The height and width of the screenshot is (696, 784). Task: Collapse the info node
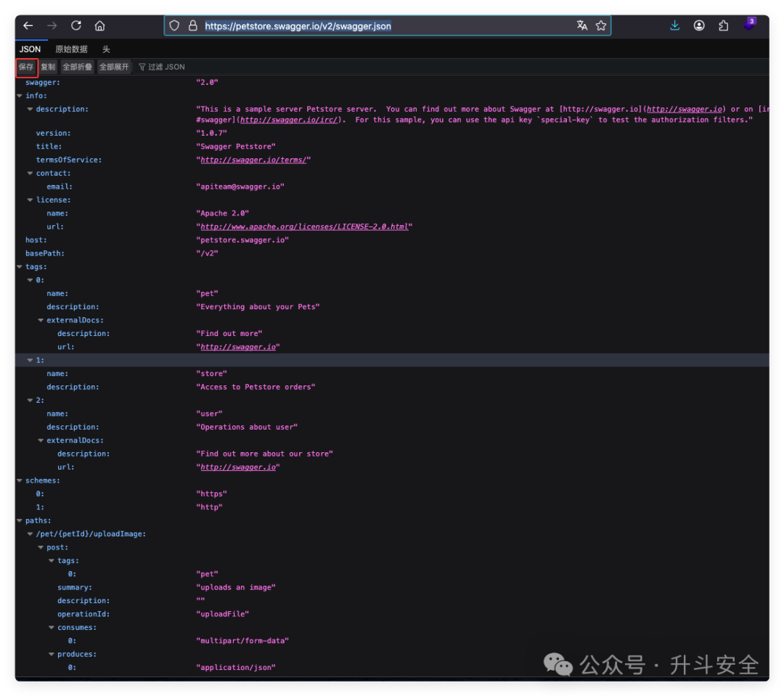(x=20, y=96)
